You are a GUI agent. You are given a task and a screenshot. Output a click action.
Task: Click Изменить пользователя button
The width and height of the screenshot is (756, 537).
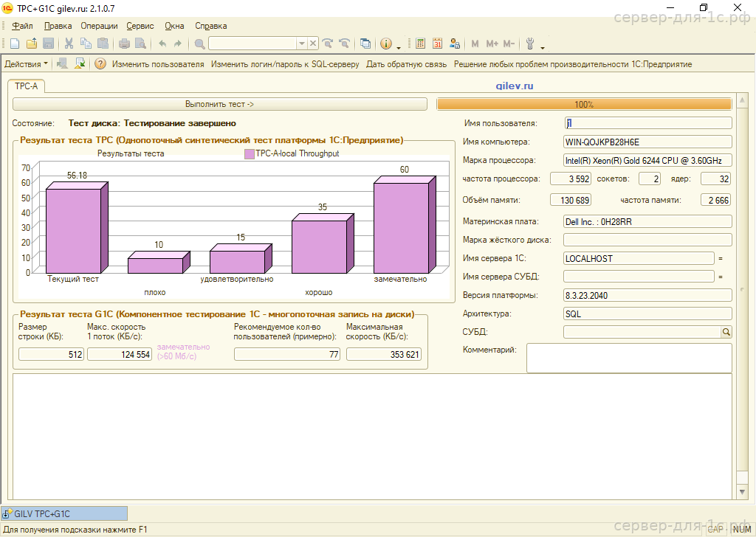click(158, 64)
